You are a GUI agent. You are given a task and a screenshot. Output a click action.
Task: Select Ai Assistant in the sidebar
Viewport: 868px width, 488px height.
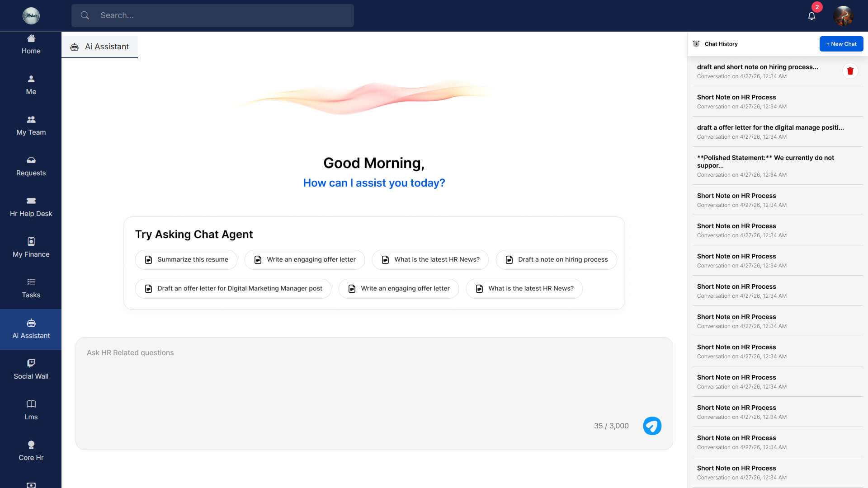[31, 329]
